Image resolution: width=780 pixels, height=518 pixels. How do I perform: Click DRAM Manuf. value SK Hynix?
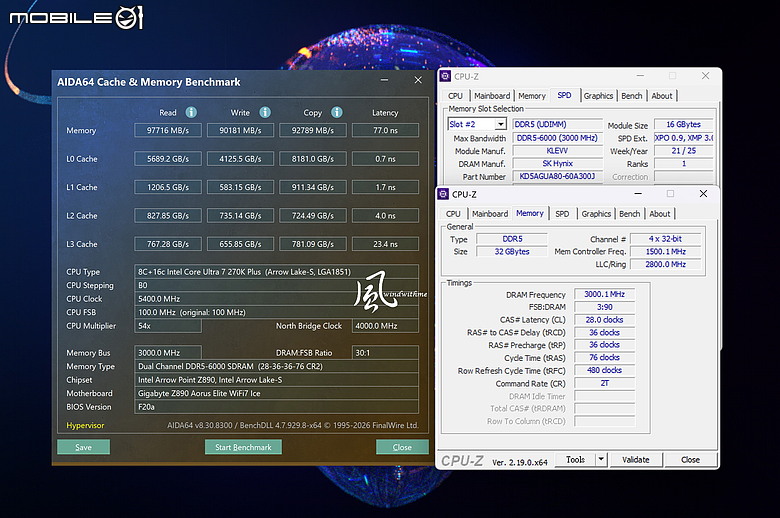tap(558, 164)
